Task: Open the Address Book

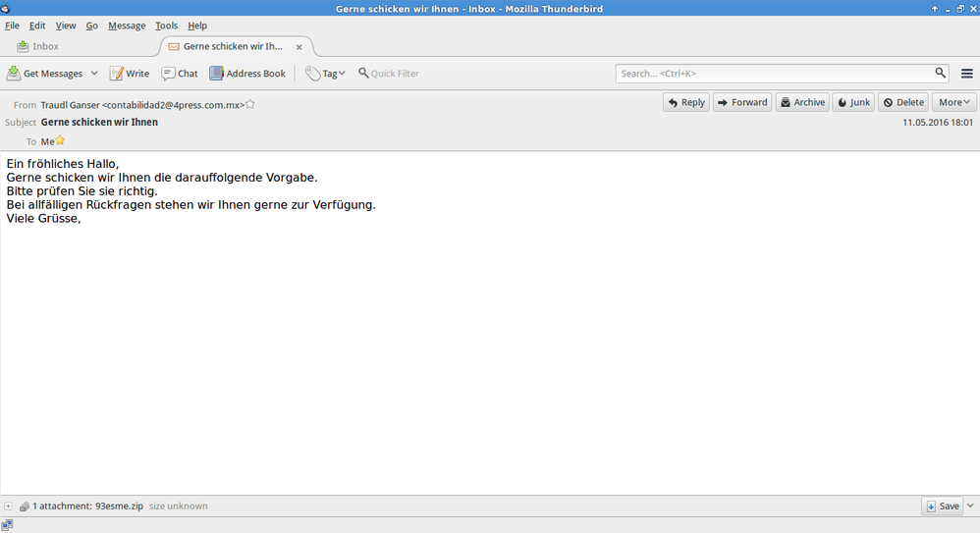Action: 247,73
